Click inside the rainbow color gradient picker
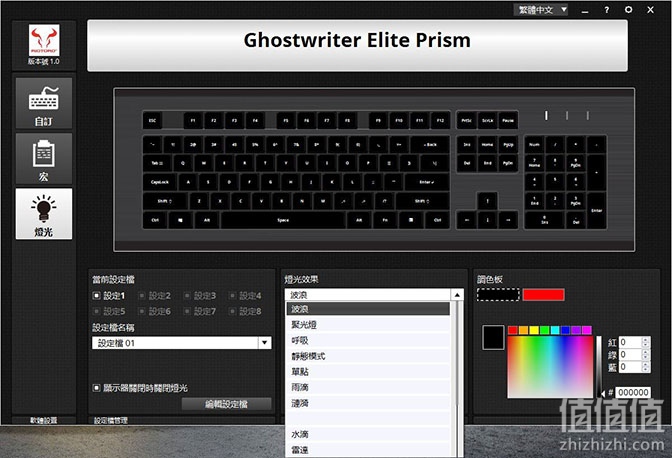 point(550,367)
